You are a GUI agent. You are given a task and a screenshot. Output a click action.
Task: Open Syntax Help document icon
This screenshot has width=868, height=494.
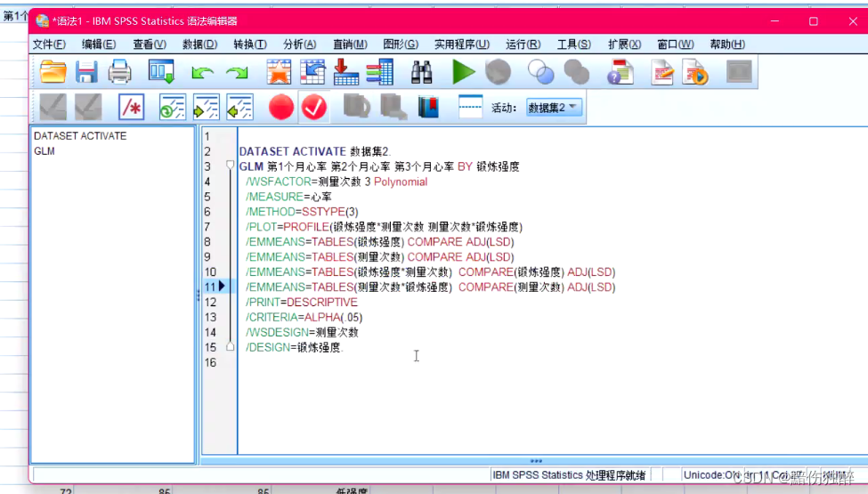click(620, 72)
